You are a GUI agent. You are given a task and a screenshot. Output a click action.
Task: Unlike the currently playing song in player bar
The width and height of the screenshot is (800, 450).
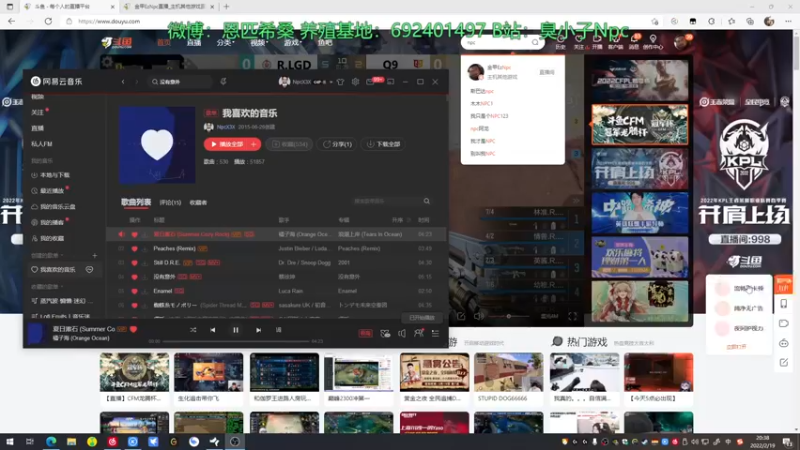click(134, 329)
